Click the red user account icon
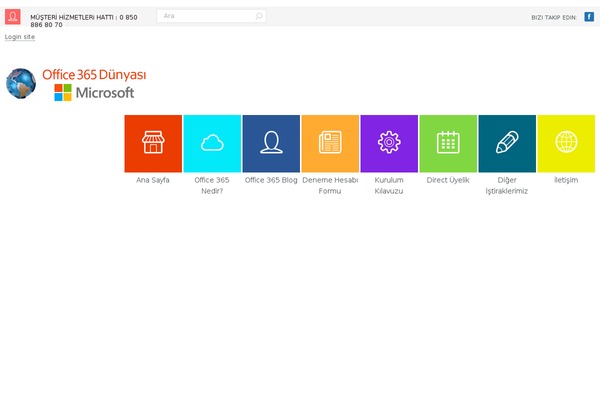This screenshot has height=400, width=600. [x=13, y=17]
